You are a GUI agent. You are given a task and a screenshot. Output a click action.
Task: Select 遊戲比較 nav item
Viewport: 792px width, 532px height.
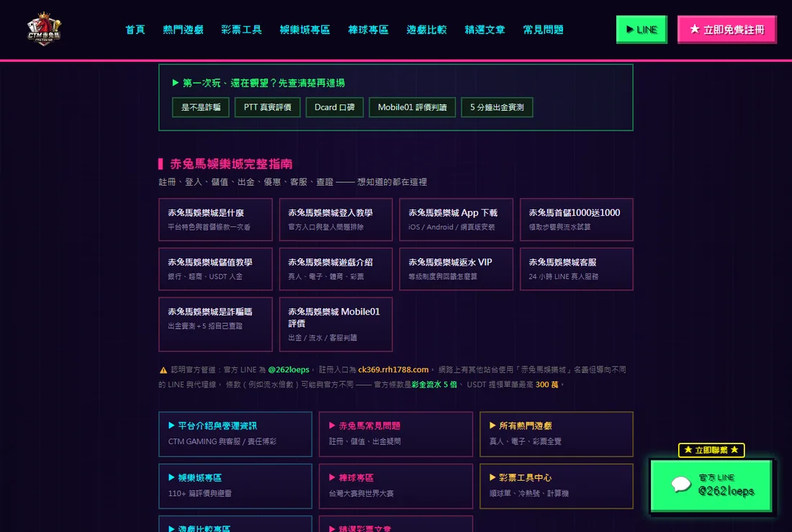pyautogui.click(x=427, y=30)
